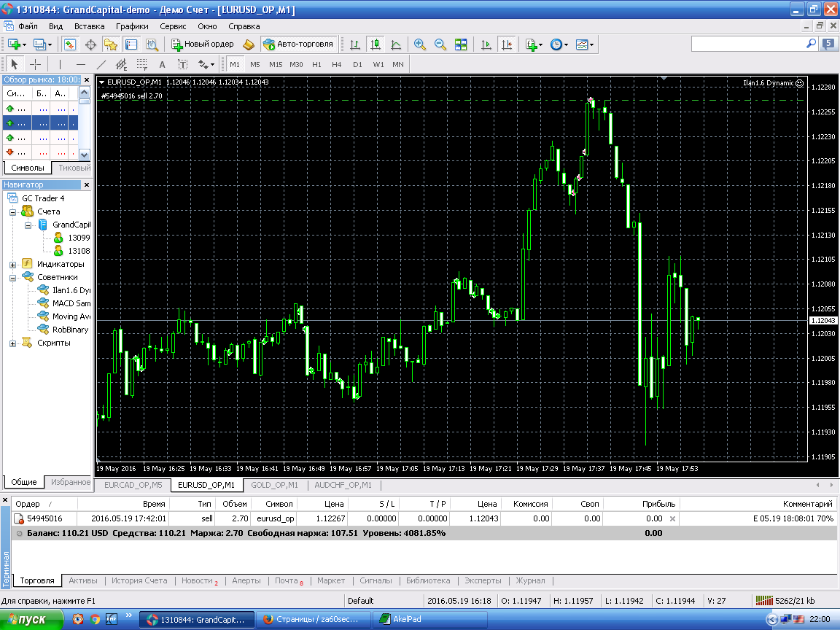Toggle chart auto scroll icon
This screenshot has width=840, height=630.
tap(486, 44)
